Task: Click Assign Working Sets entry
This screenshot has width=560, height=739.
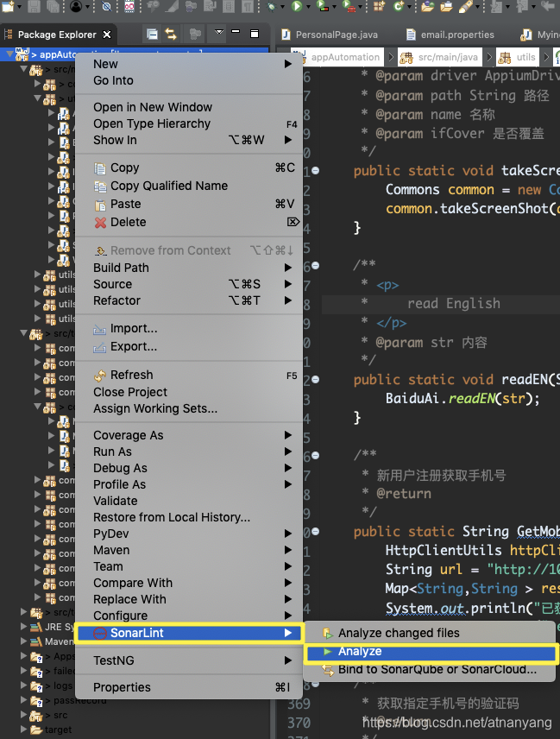Action: 189,408
